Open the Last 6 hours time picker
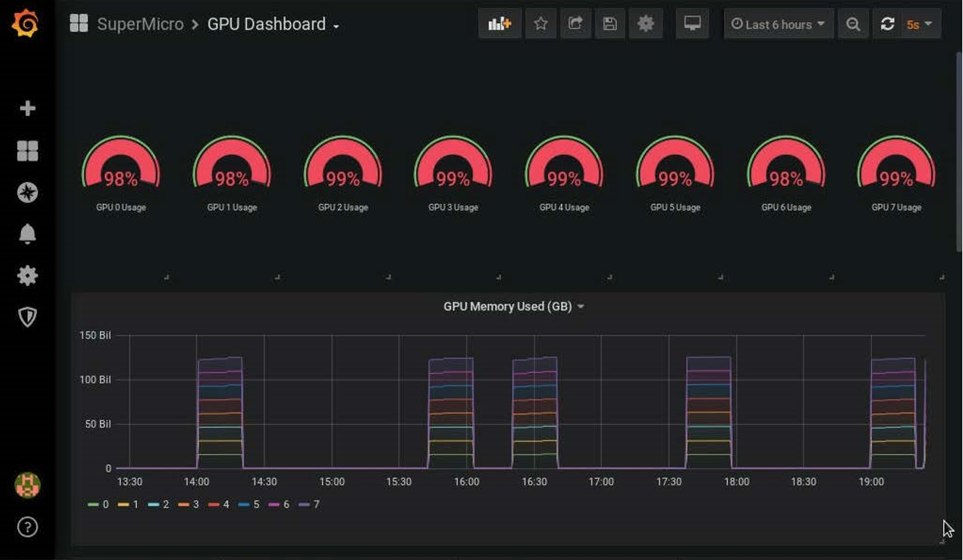963x560 pixels. (778, 24)
